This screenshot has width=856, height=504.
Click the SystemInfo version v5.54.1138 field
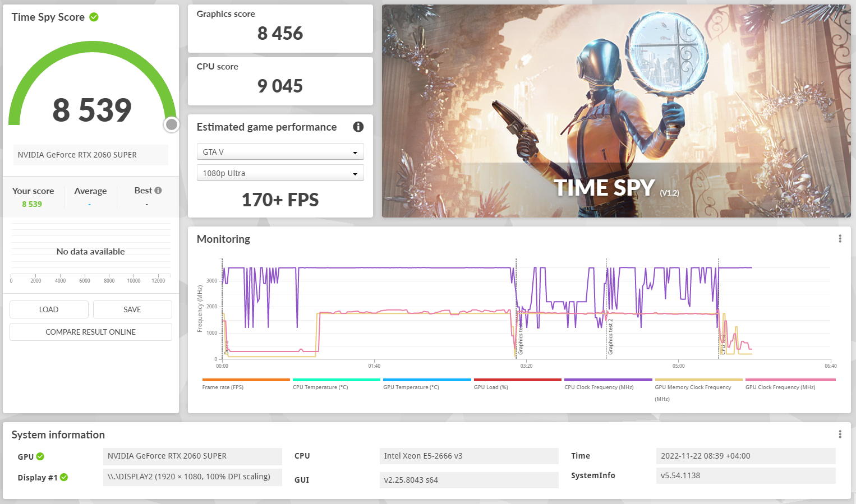point(745,476)
